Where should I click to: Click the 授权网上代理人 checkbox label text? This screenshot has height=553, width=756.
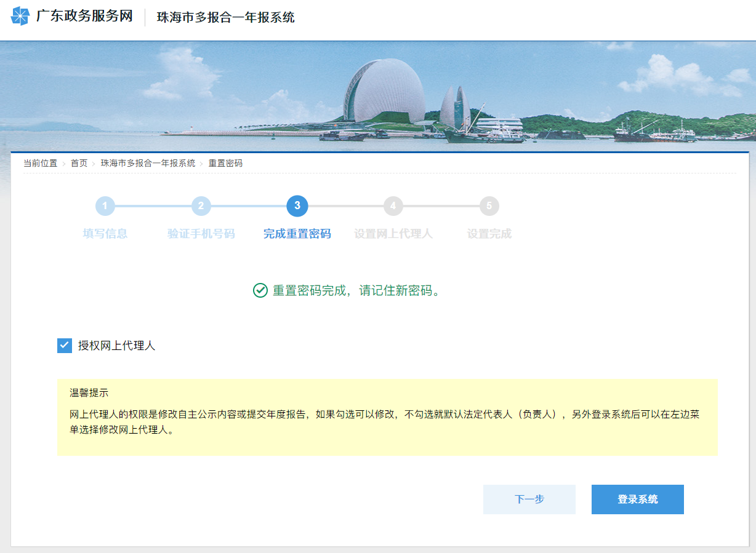coord(116,346)
